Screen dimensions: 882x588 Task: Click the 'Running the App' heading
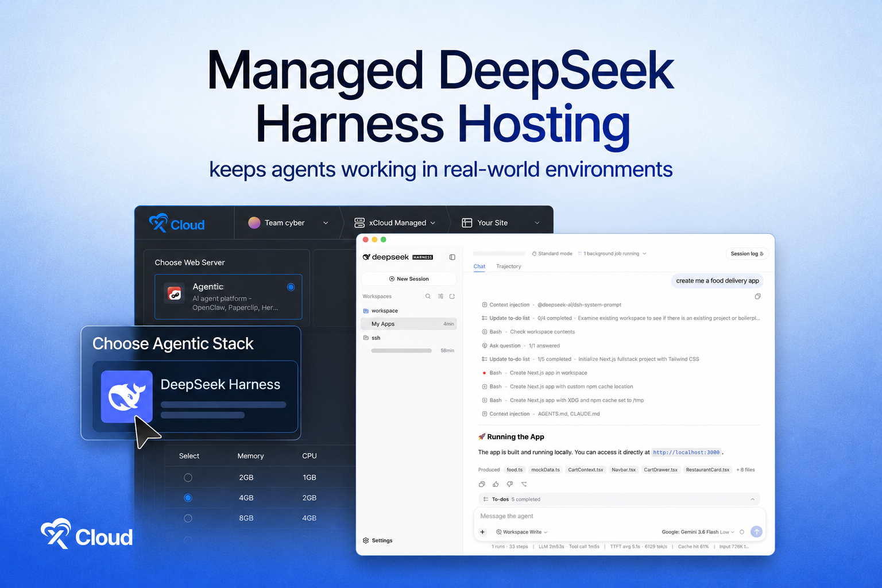[x=511, y=437]
